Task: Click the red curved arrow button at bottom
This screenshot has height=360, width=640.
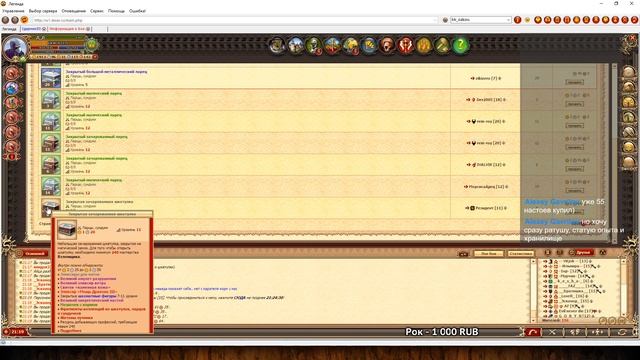Action: tap(532, 332)
